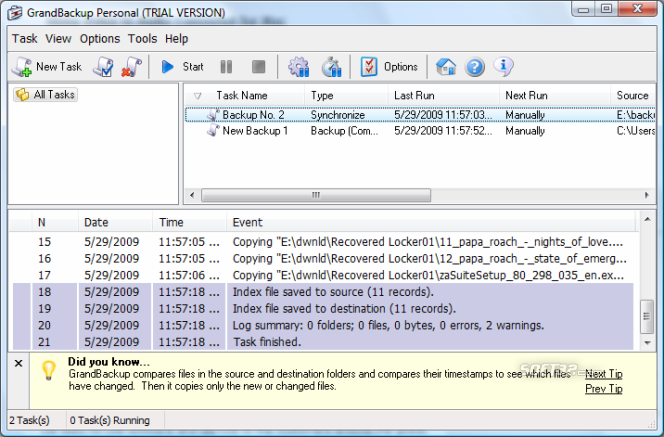Stop the running task
The width and height of the screenshot is (664, 437).
tap(258, 66)
